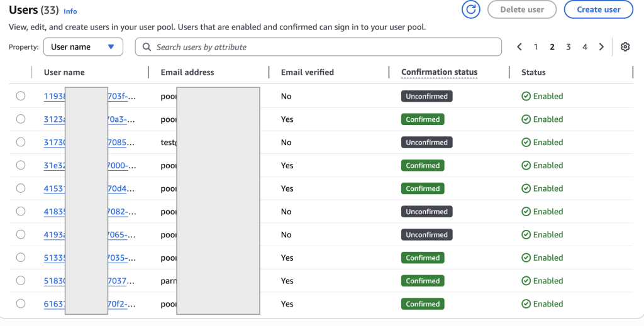Open the Info link beside Users
The width and height of the screenshot is (644, 326).
click(70, 11)
